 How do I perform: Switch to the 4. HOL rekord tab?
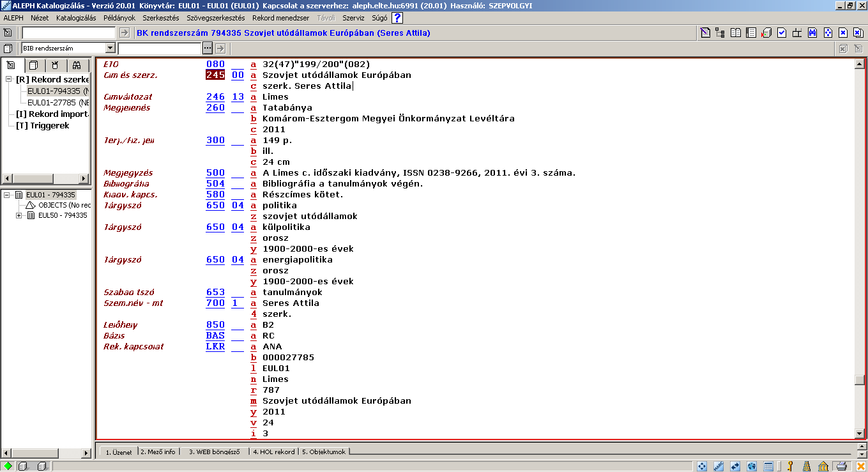tap(274, 452)
